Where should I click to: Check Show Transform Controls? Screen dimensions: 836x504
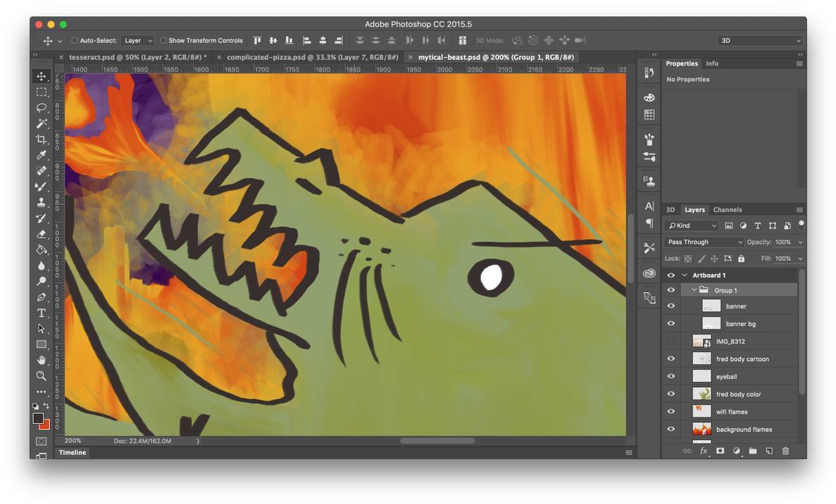[x=163, y=41]
